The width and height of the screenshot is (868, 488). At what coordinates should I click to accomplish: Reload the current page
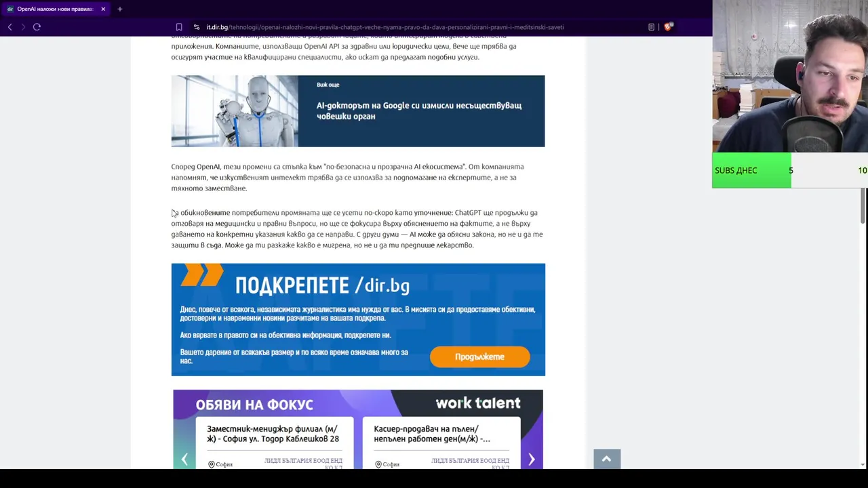(37, 27)
